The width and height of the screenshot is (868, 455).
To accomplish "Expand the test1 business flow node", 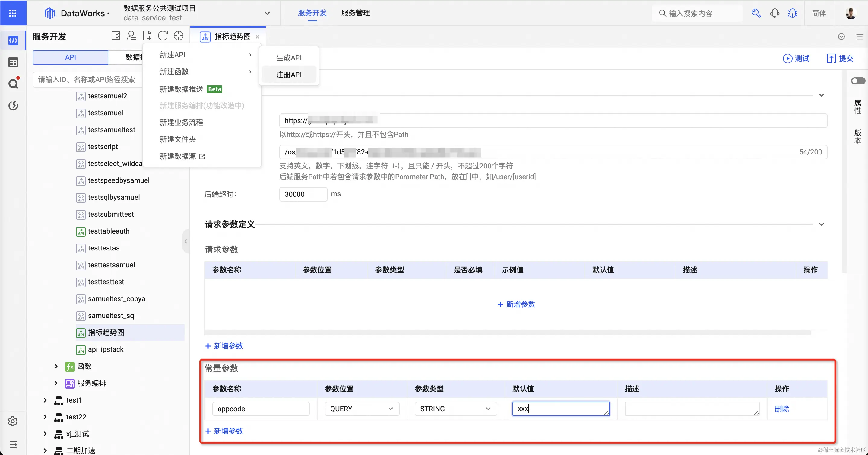I will click(x=45, y=400).
